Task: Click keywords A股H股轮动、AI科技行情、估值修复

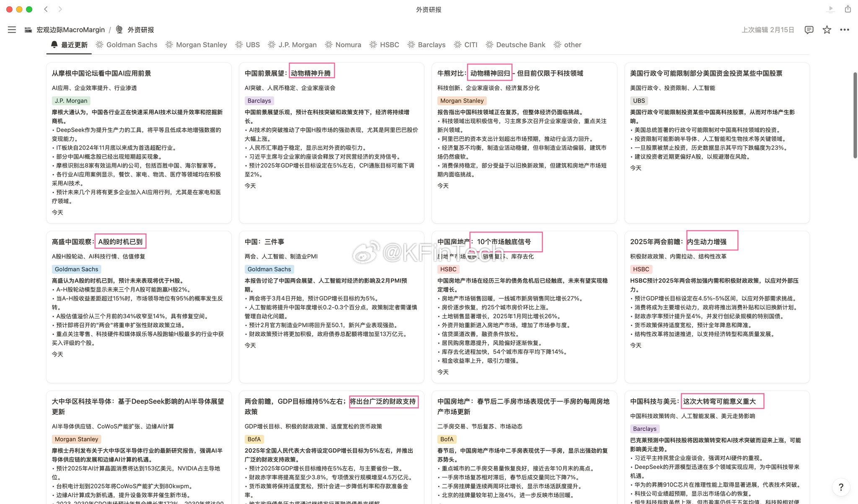Action: click(x=98, y=256)
